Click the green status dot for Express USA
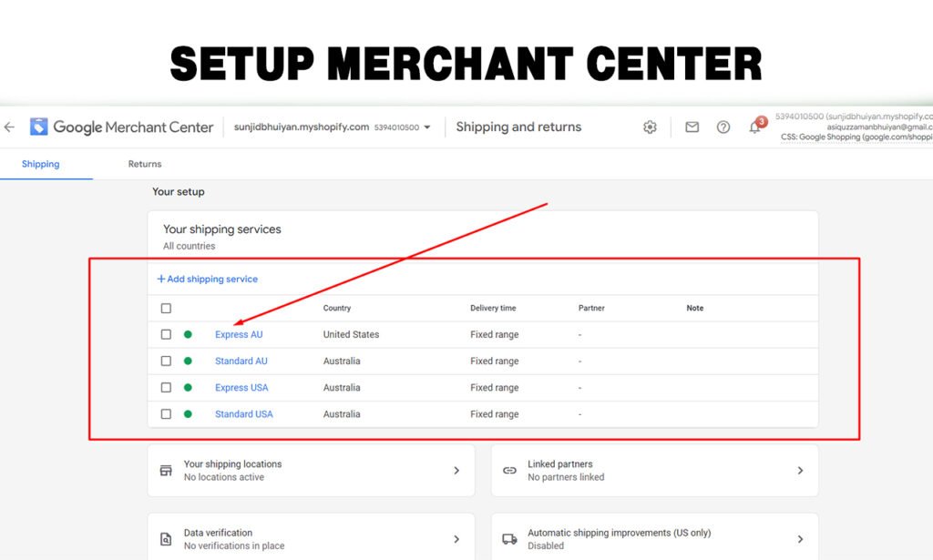Image resolution: width=933 pixels, height=560 pixels. pyautogui.click(x=188, y=388)
